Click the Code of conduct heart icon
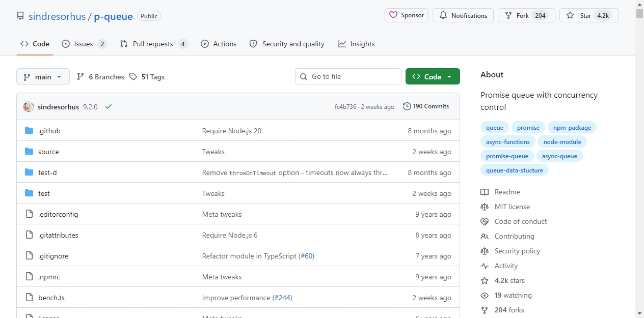Viewport: 644px width, 318px height. (485, 221)
